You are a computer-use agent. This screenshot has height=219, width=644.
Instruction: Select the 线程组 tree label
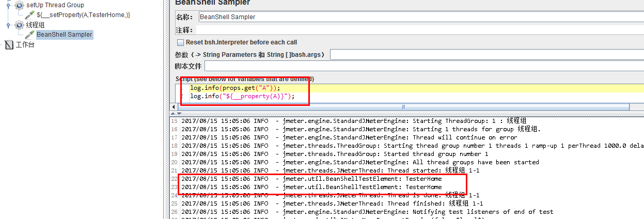(35, 25)
